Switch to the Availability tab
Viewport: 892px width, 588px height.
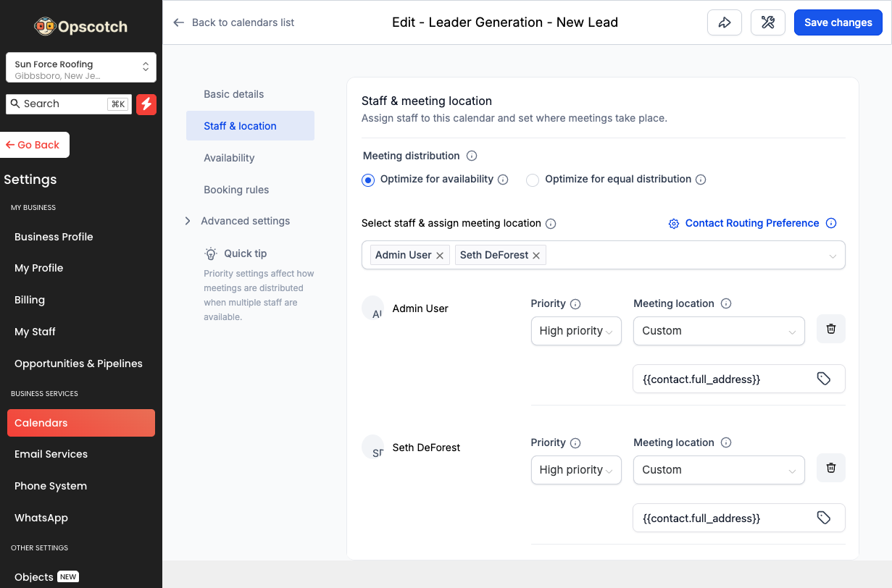coord(229,158)
